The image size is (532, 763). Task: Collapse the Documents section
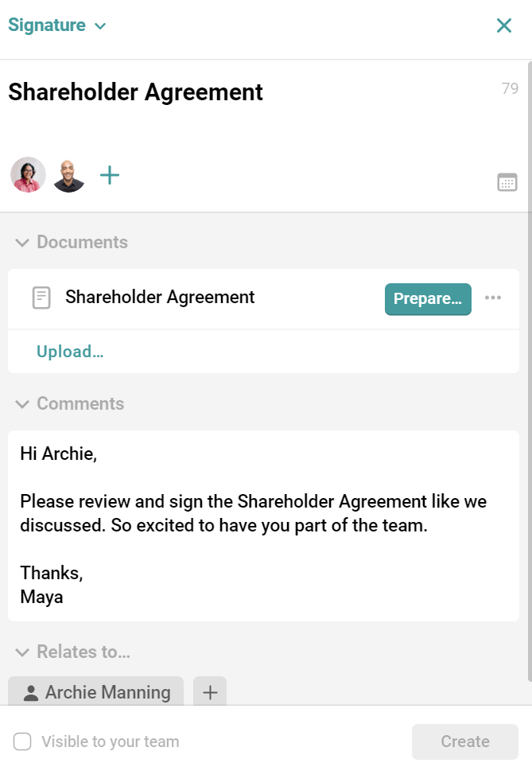22,243
